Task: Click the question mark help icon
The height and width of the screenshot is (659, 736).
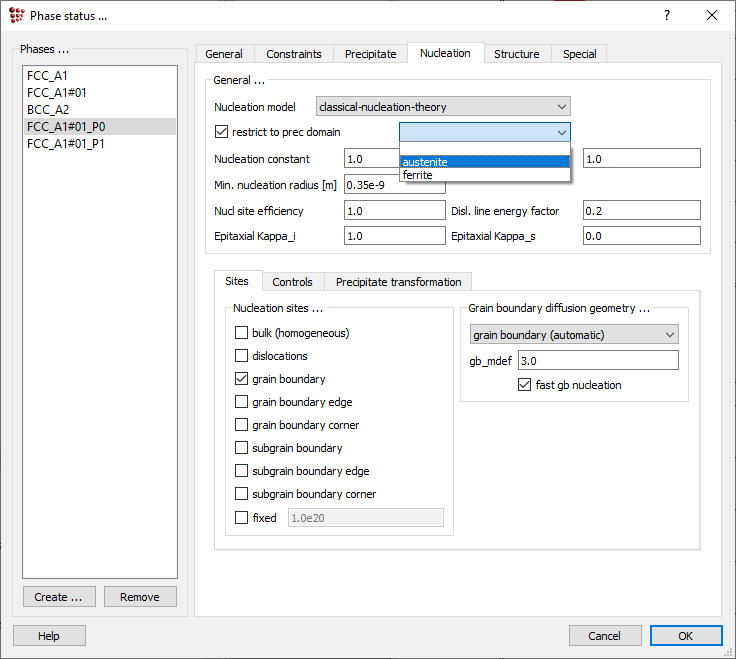Action: tap(666, 15)
